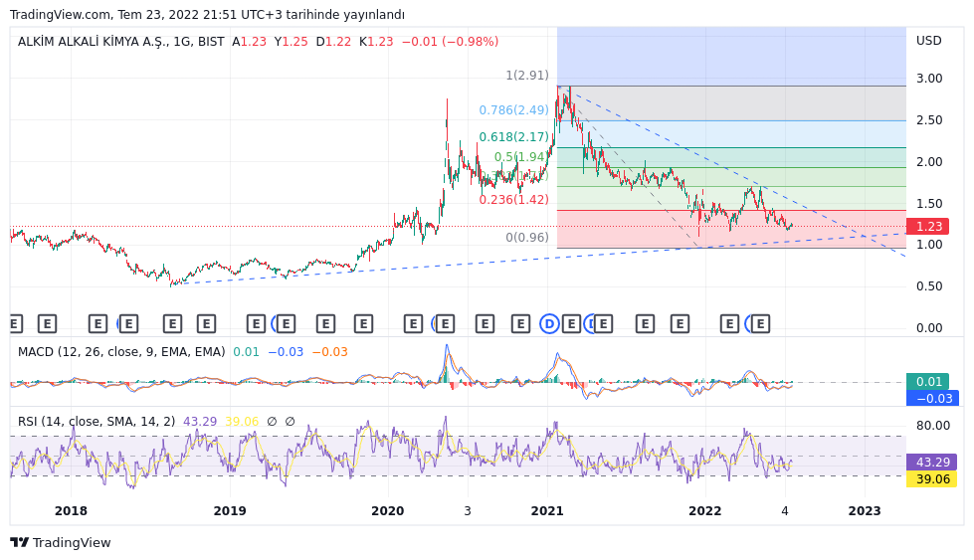Click the blue −0.03 MACD axis tag

coord(932,398)
